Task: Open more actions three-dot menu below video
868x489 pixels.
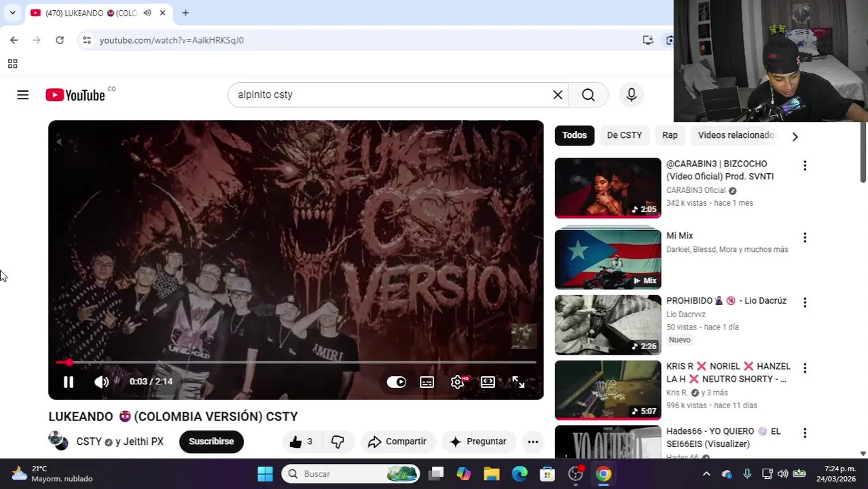Action: tap(533, 442)
